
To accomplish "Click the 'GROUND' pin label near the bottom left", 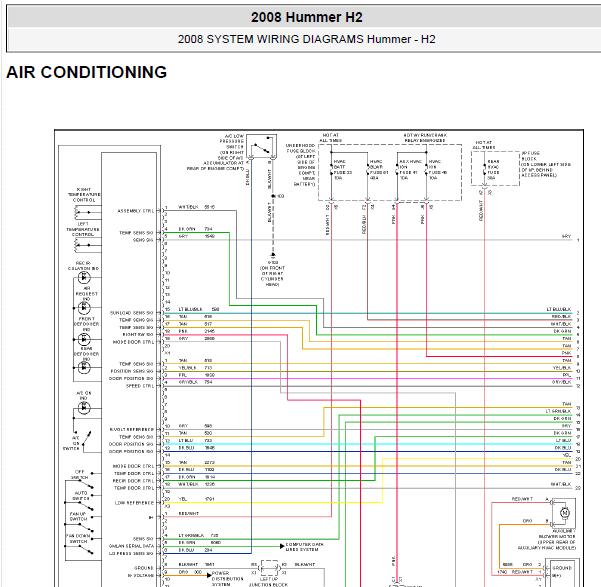I will pyautogui.click(x=144, y=568).
